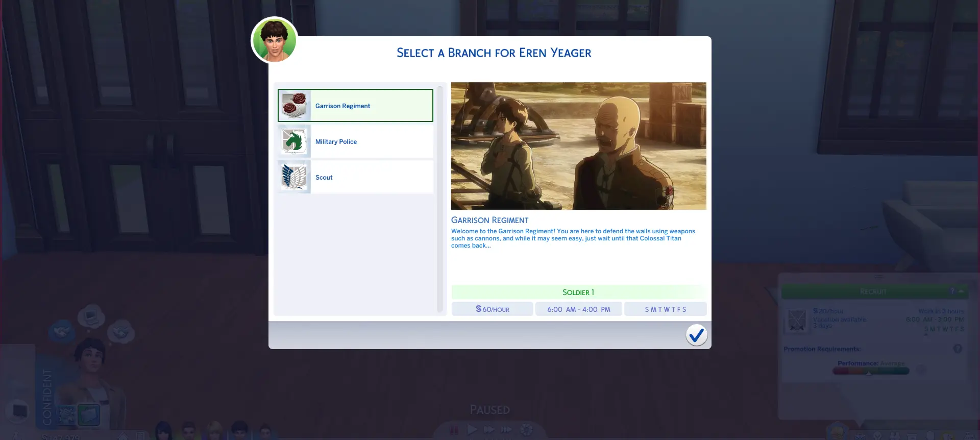Click the normal speed play button
Viewport: 980px width, 440px height.
(472, 430)
